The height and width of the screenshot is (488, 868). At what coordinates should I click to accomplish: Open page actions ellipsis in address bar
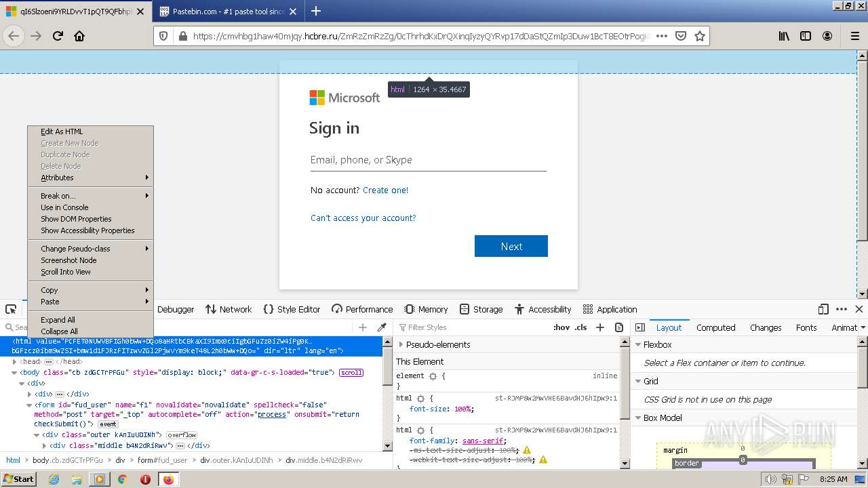(x=662, y=36)
